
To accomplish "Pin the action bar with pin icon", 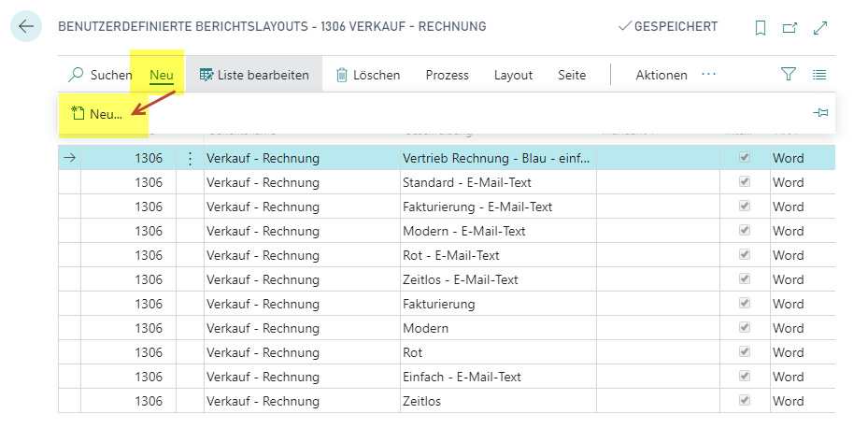I will click(820, 113).
